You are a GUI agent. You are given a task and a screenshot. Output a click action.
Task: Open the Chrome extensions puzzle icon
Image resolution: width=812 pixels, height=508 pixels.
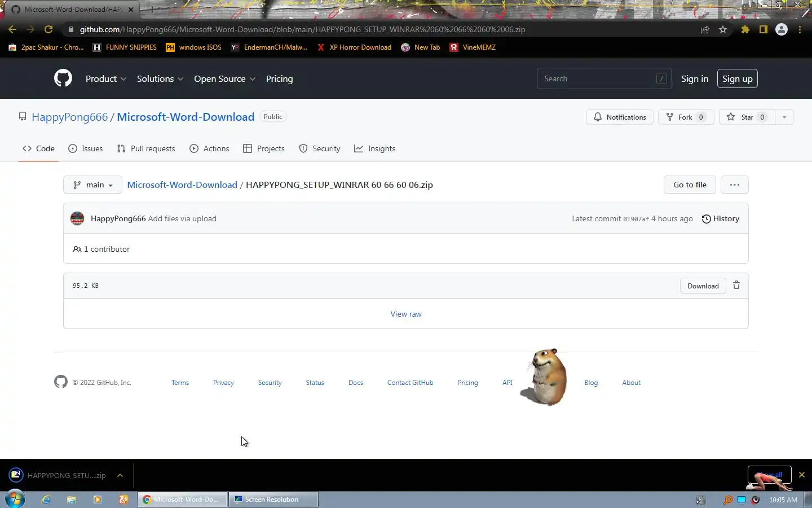(x=745, y=29)
